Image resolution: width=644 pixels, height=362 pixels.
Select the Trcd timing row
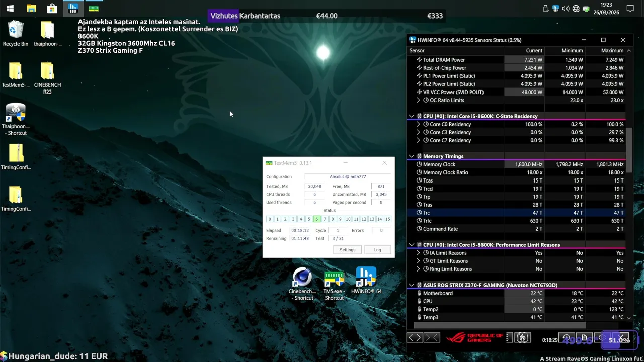click(516, 189)
